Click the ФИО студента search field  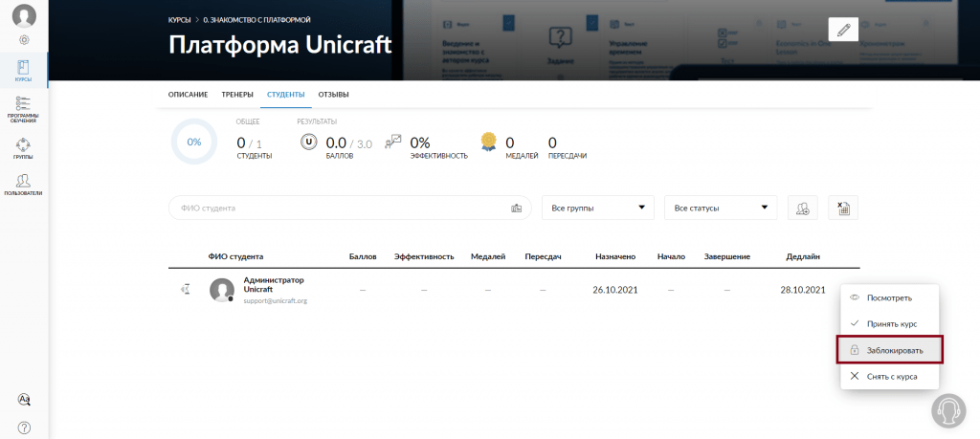click(349, 208)
